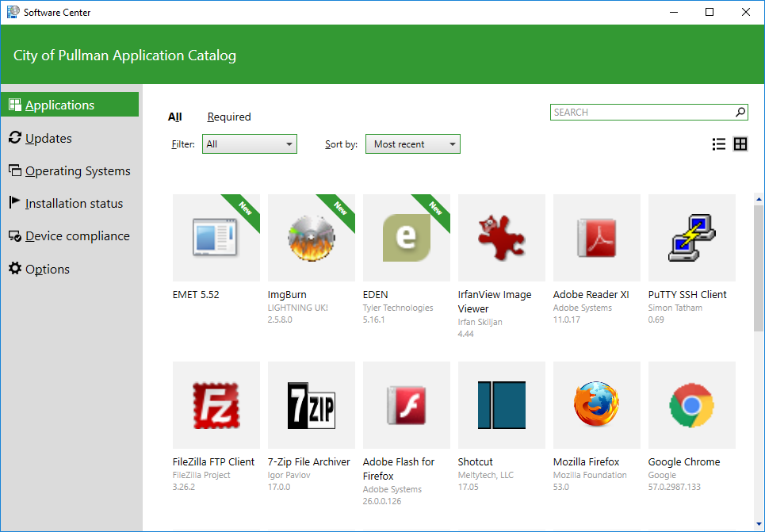Switch to tile grid view

pos(740,144)
